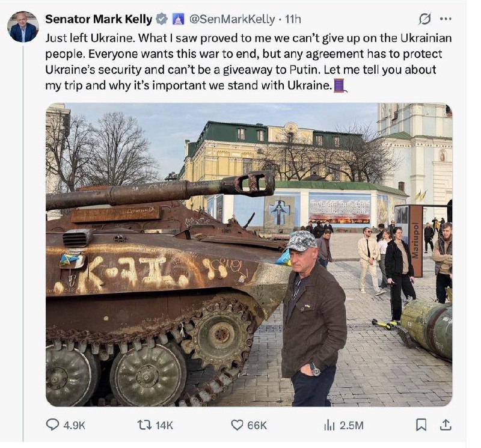Click the blue verified checkmark badge
Image resolution: width=481 pixels, height=448 pixels.
click(x=162, y=19)
